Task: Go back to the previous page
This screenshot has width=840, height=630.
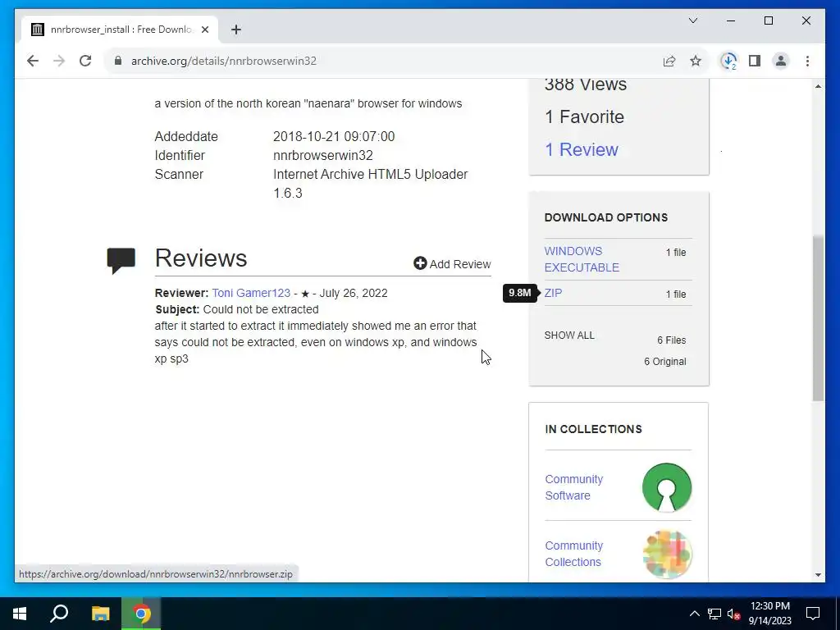Action: 33,61
